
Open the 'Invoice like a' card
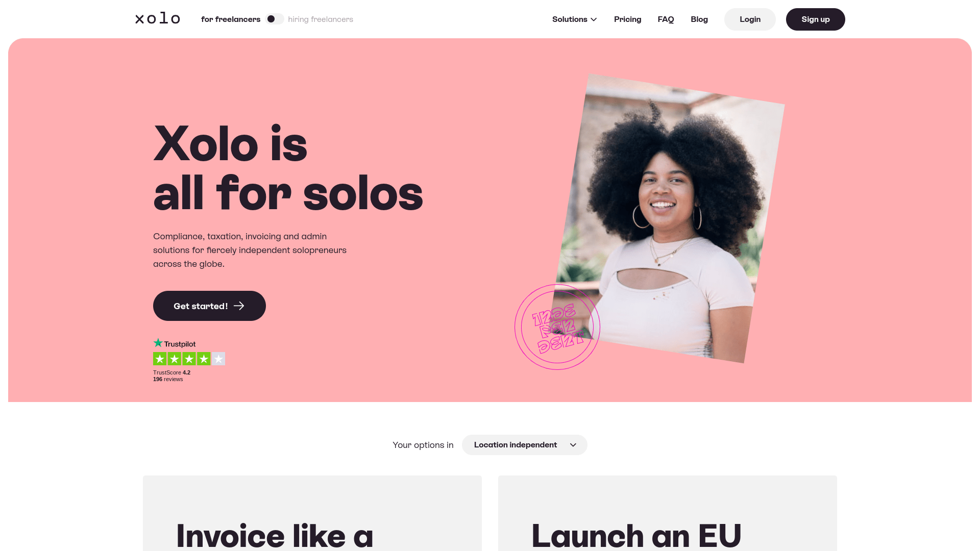312,513
